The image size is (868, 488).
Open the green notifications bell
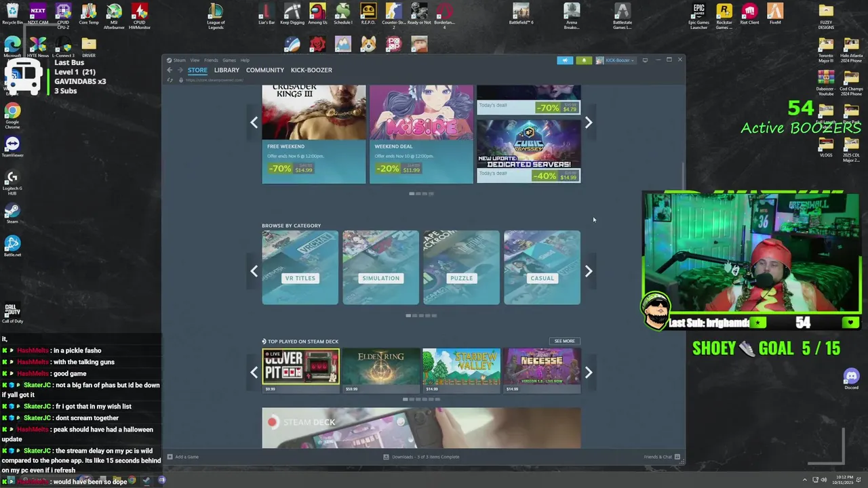[x=584, y=60]
